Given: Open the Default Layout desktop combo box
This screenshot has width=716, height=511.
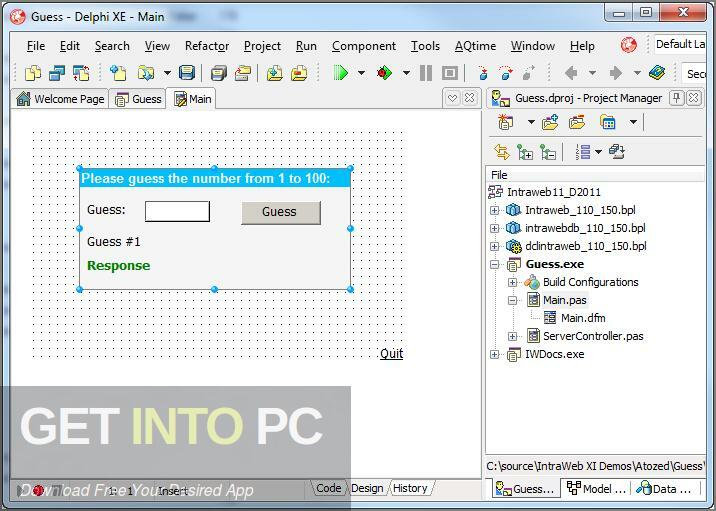Looking at the screenshot, I should point(681,44).
